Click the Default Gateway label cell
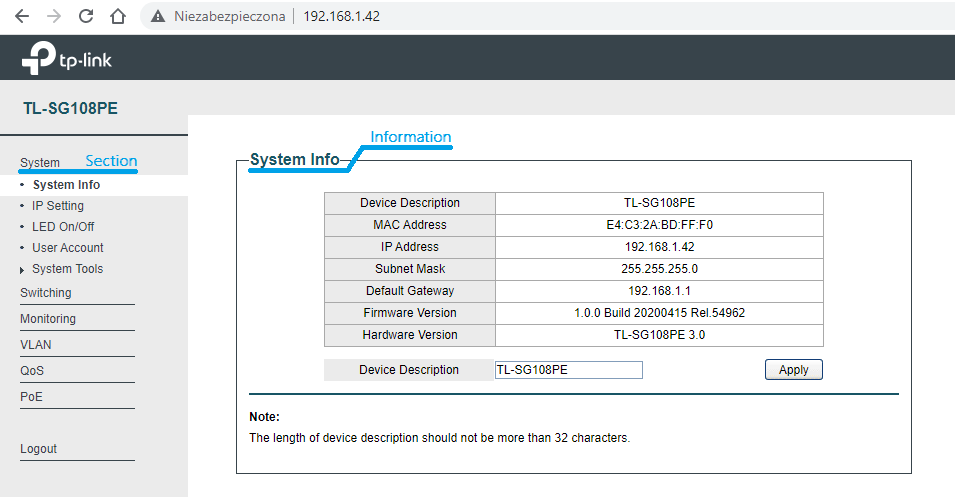Viewport: 955px width, 497px height. click(410, 291)
